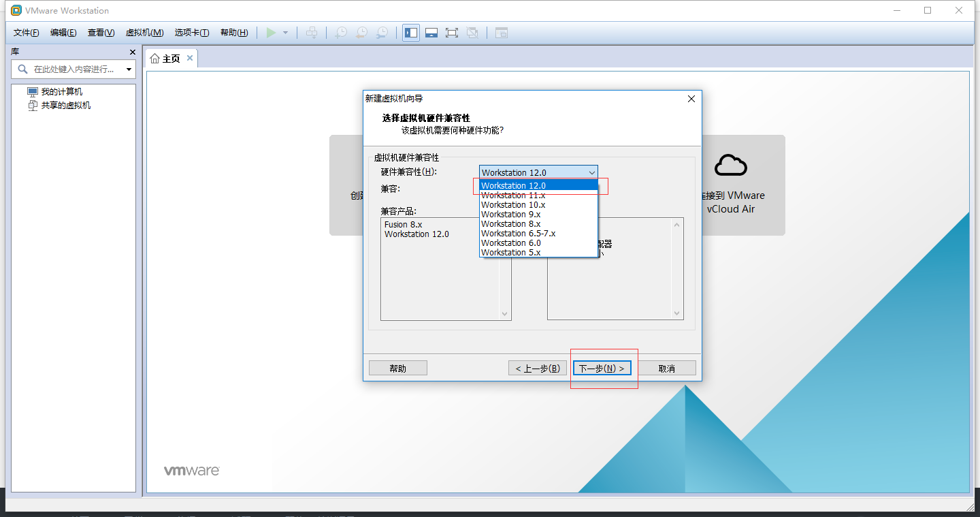Image resolution: width=980 pixels, height=517 pixels.
Task: Click the library search magnifier icon
Action: coord(22,69)
